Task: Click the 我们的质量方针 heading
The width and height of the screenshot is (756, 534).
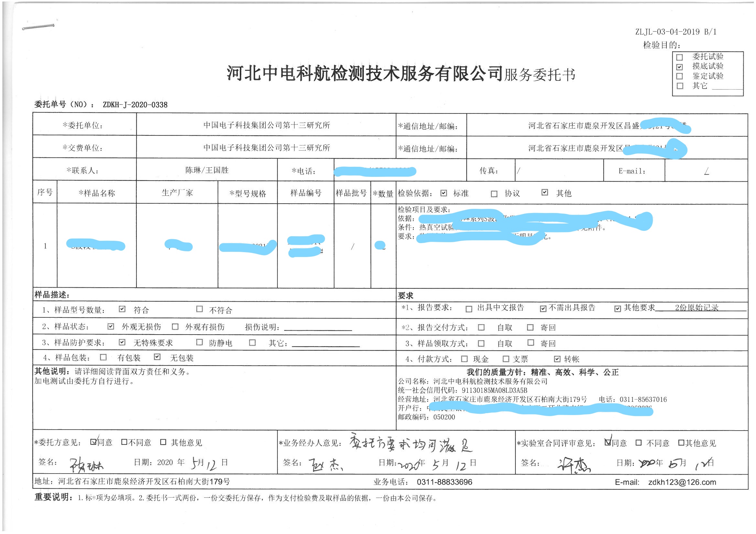Action: coord(543,372)
